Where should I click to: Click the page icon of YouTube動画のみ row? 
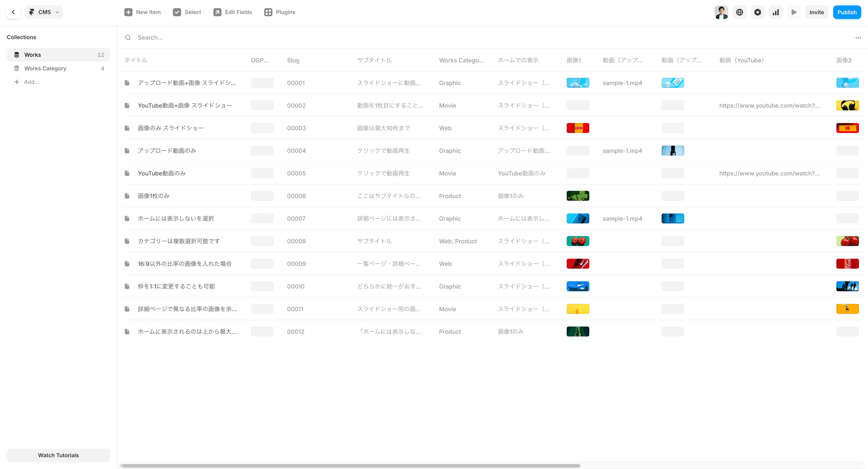point(127,173)
